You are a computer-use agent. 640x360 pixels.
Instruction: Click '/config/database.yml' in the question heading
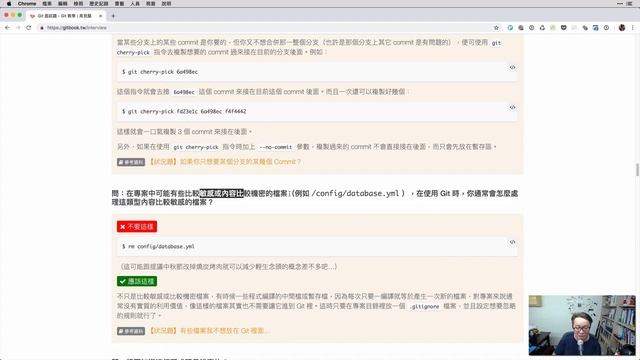[x=355, y=193]
